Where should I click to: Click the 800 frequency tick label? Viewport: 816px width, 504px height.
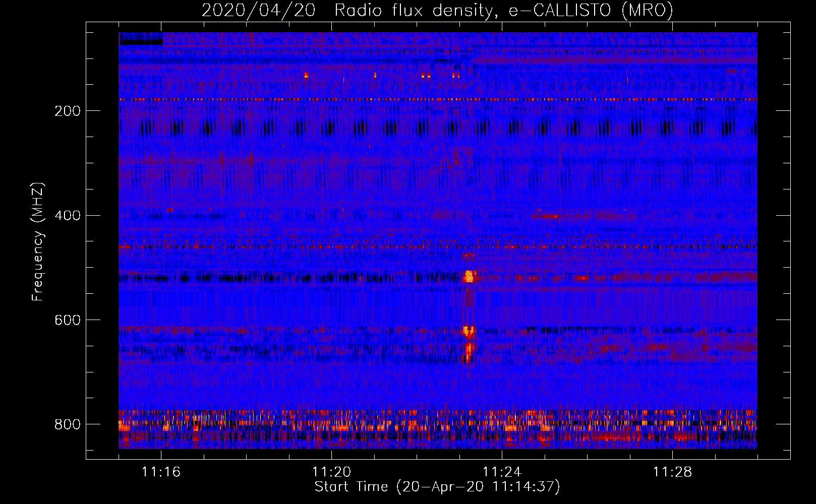tap(68, 424)
